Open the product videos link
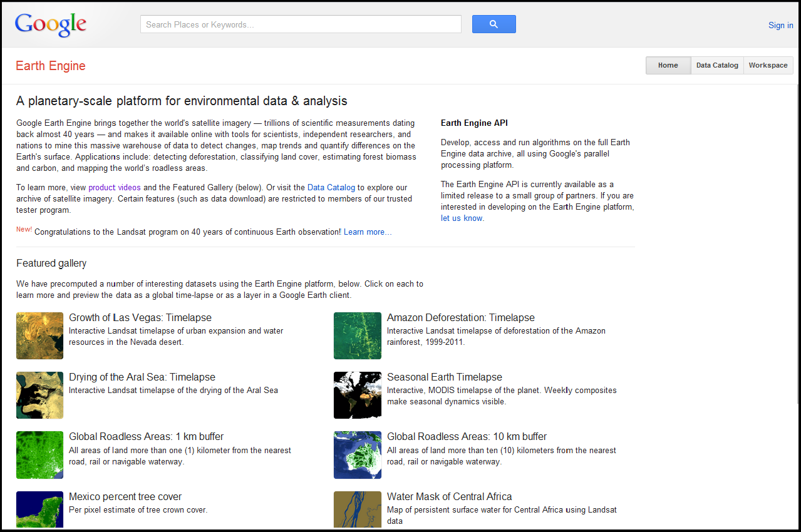The height and width of the screenshot is (532, 801). (115, 188)
